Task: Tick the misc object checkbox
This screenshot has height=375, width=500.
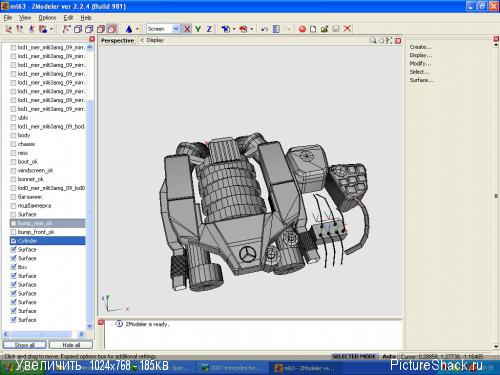Action: point(13,153)
